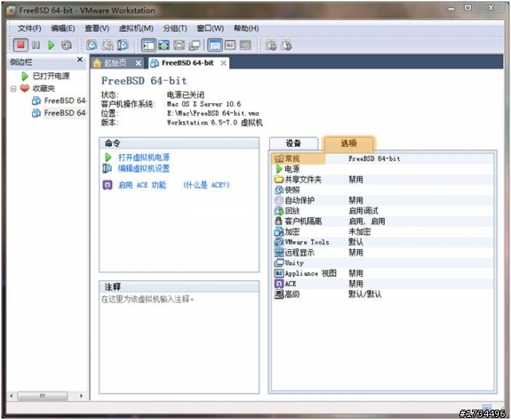
Task: Select the Appliance 视图 option row
Action: tap(382, 273)
